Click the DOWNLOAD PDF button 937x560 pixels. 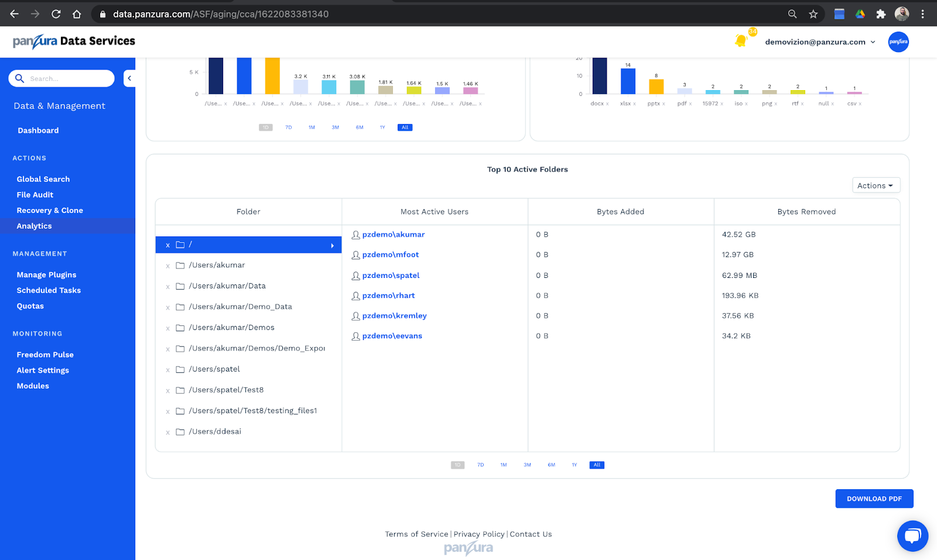874,499
